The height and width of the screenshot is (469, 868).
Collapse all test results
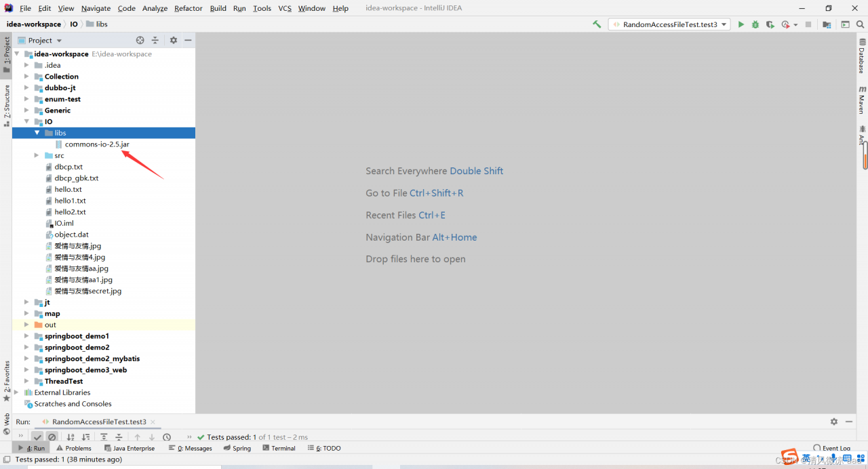[119, 437]
